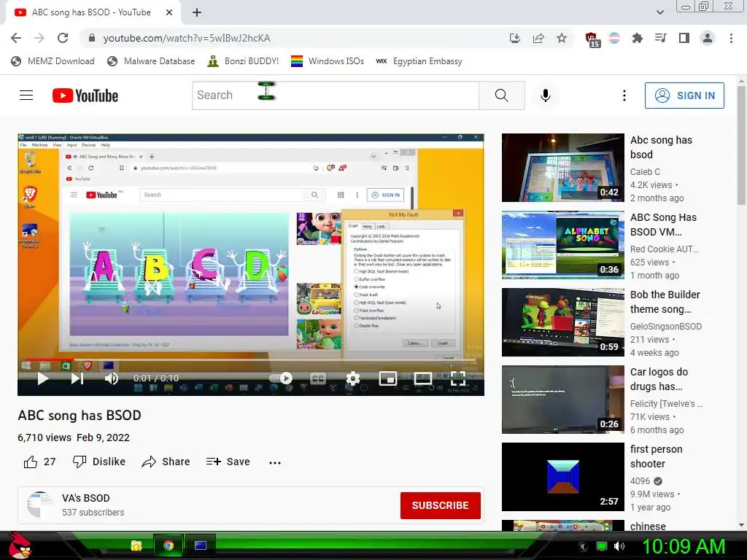This screenshot has height=560, width=747.
Task: Open the network tray icon
Action: (602, 546)
